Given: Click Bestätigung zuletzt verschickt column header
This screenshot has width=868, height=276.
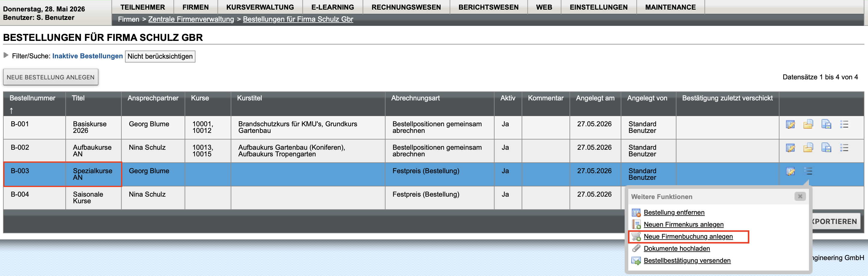Looking at the screenshot, I should [727, 98].
